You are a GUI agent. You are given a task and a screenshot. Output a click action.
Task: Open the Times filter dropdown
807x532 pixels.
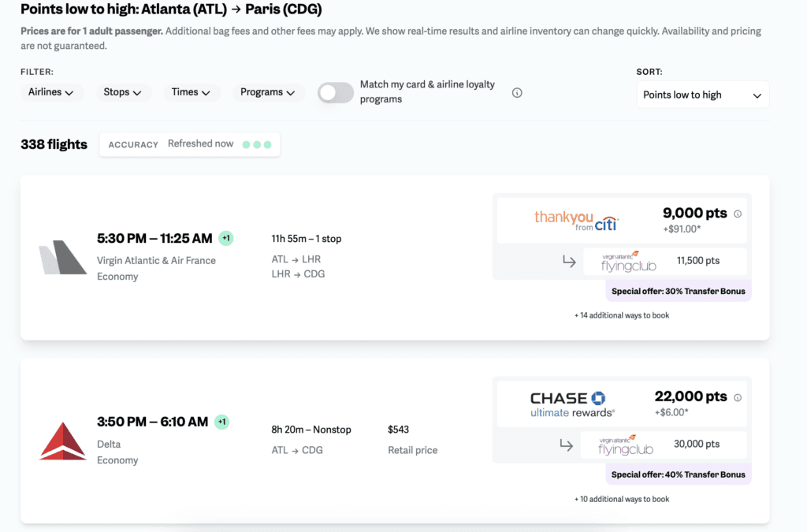pos(191,92)
